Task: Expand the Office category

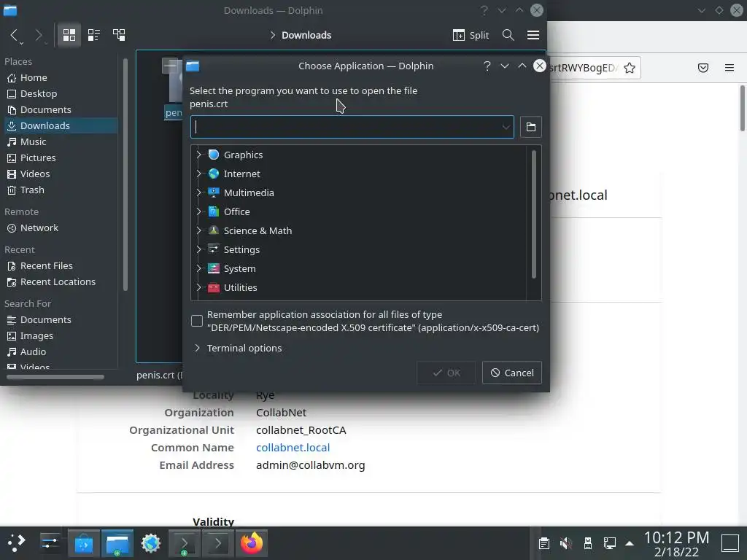Action: click(198, 211)
